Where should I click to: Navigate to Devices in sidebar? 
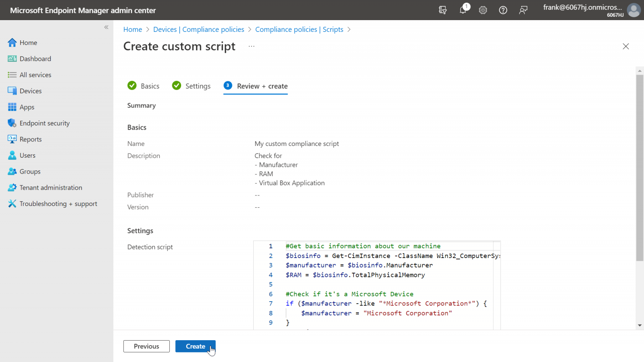[31, 91]
